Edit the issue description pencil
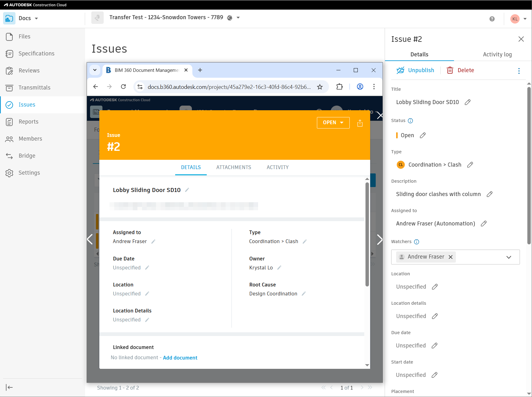532x397 pixels. [x=490, y=194]
